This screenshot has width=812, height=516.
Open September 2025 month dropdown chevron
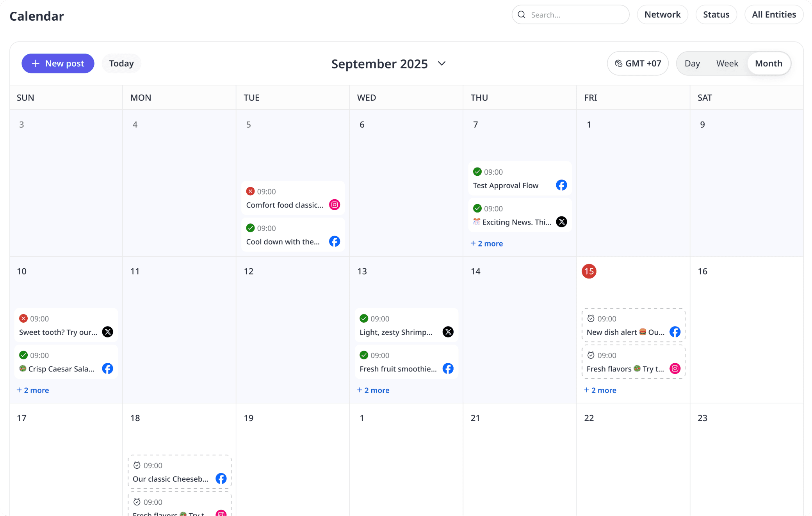click(442, 64)
